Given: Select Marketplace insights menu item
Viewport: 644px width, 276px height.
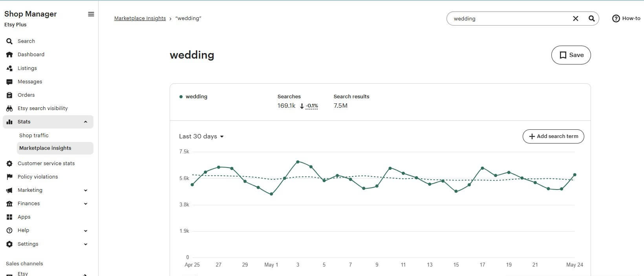Looking at the screenshot, I should pyautogui.click(x=56, y=148).
